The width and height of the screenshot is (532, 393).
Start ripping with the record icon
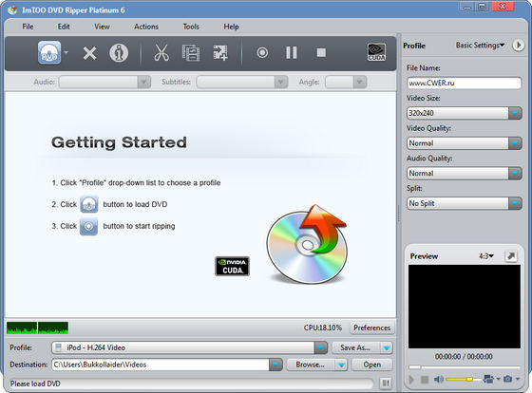point(262,53)
